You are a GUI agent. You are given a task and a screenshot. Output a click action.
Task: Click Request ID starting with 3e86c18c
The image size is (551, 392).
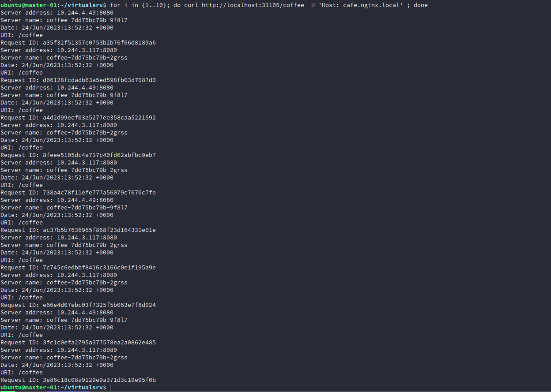coord(99,380)
